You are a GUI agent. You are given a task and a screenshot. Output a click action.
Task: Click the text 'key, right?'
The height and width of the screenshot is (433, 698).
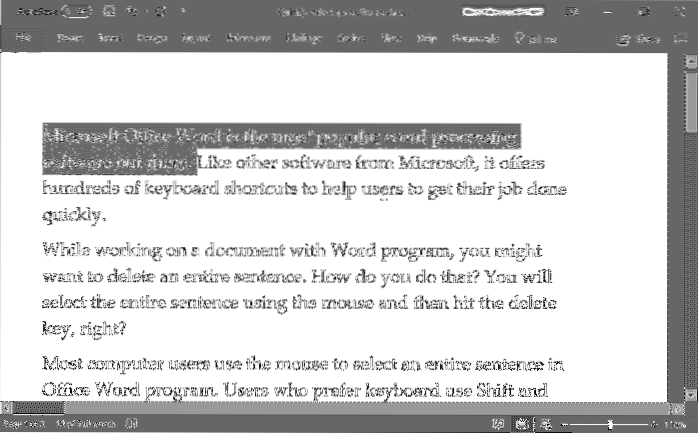(x=84, y=329)
